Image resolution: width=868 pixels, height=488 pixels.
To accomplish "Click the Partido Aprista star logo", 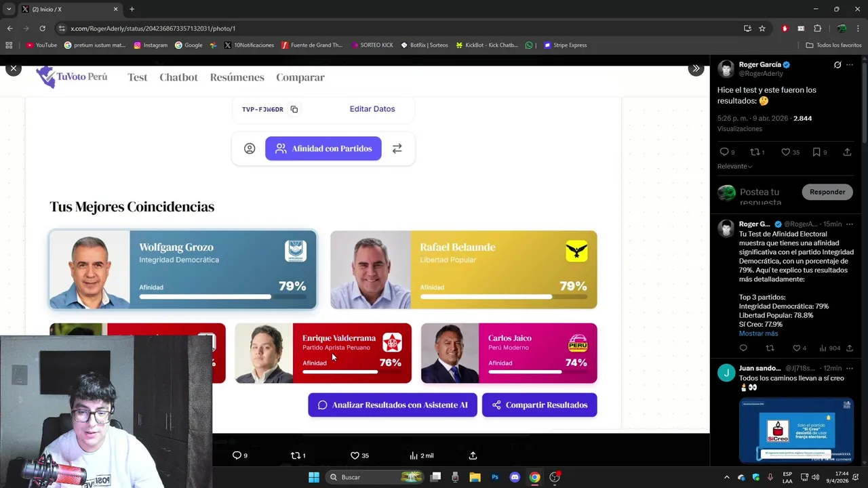I will point(392,342).
